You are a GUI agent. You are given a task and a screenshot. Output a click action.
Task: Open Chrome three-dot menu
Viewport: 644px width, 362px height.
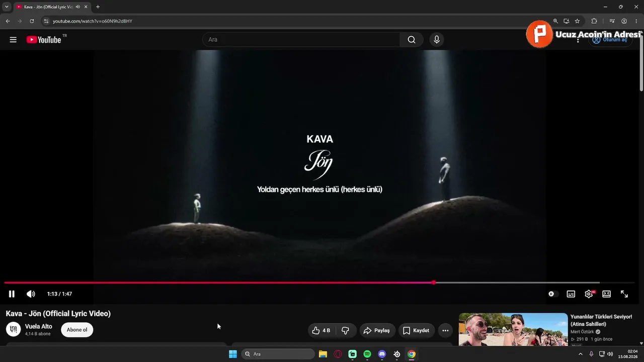636,21
